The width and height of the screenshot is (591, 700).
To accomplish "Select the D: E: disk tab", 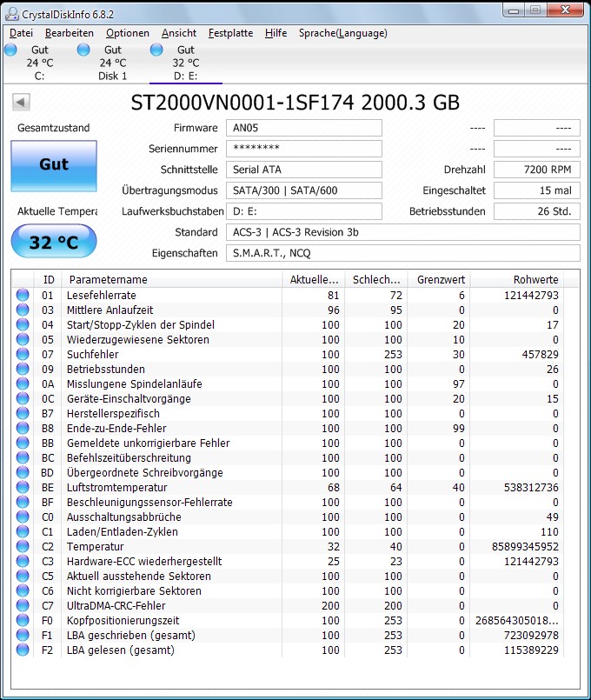I will [x=185, y=63].
